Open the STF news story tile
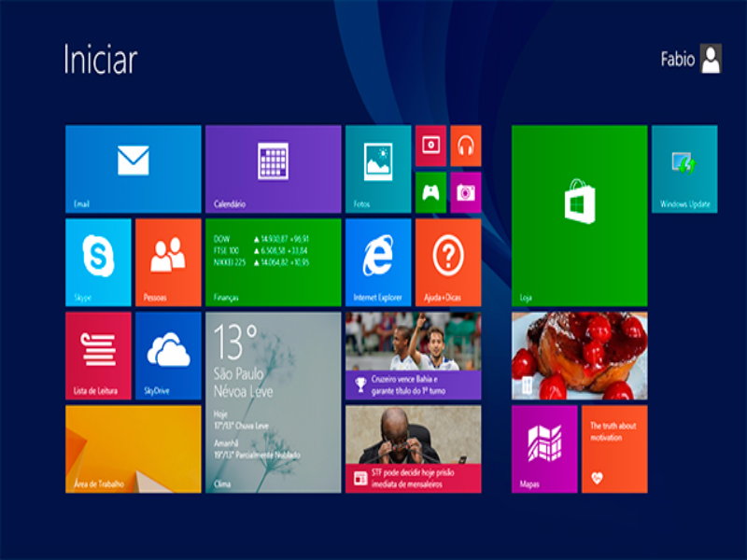The height and width of the screenshot is (560, 747). pyautogui.click(x=414, y=449)
